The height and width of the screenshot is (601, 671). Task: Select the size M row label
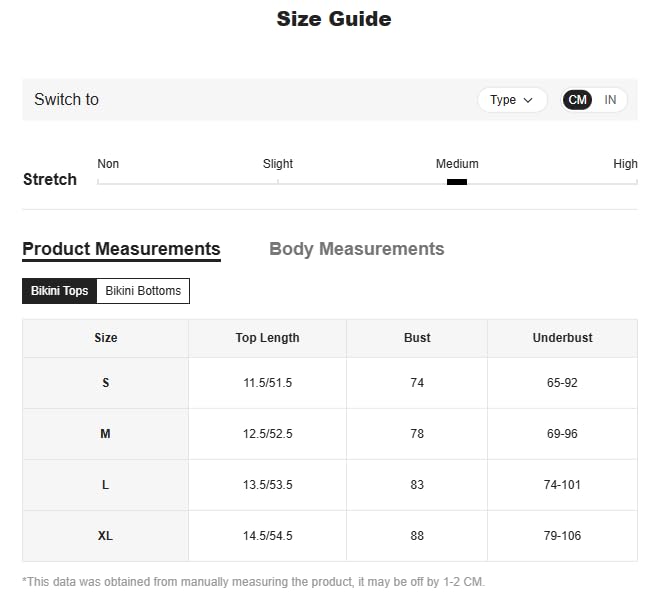tap(106, 434)
